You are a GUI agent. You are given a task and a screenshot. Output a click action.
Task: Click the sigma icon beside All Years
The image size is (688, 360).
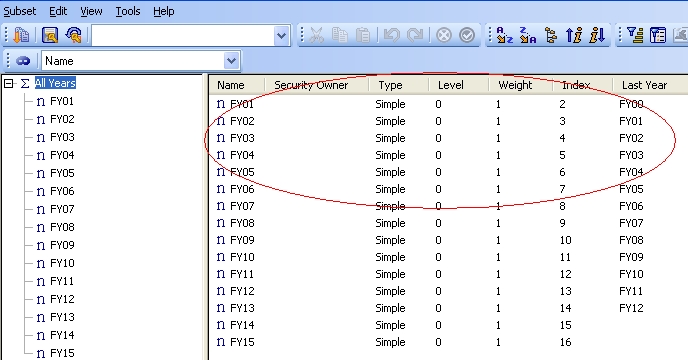[x=25, y=83]
